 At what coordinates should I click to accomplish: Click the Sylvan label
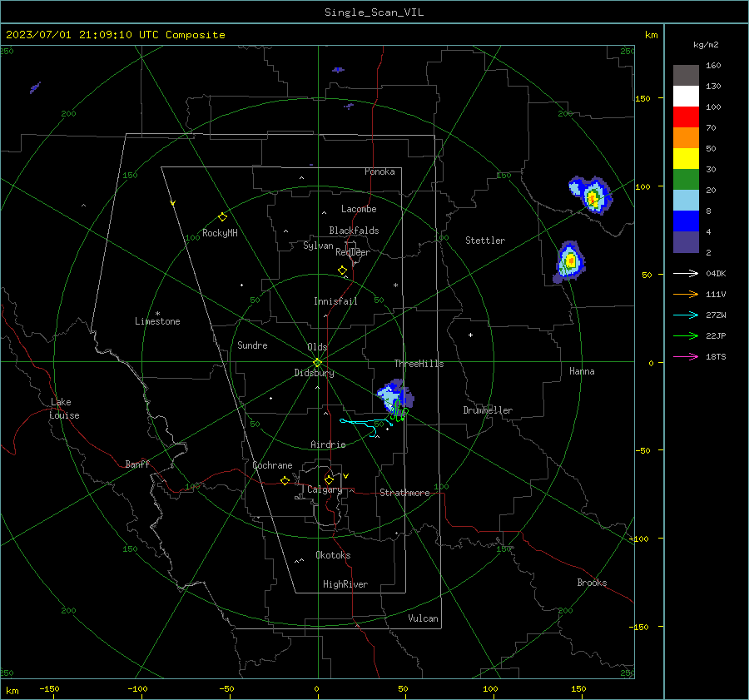tap(318, 246)
